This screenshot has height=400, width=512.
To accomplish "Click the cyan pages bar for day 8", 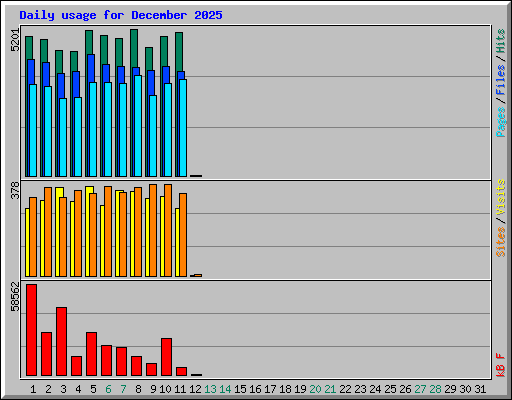I will point(138,126).
